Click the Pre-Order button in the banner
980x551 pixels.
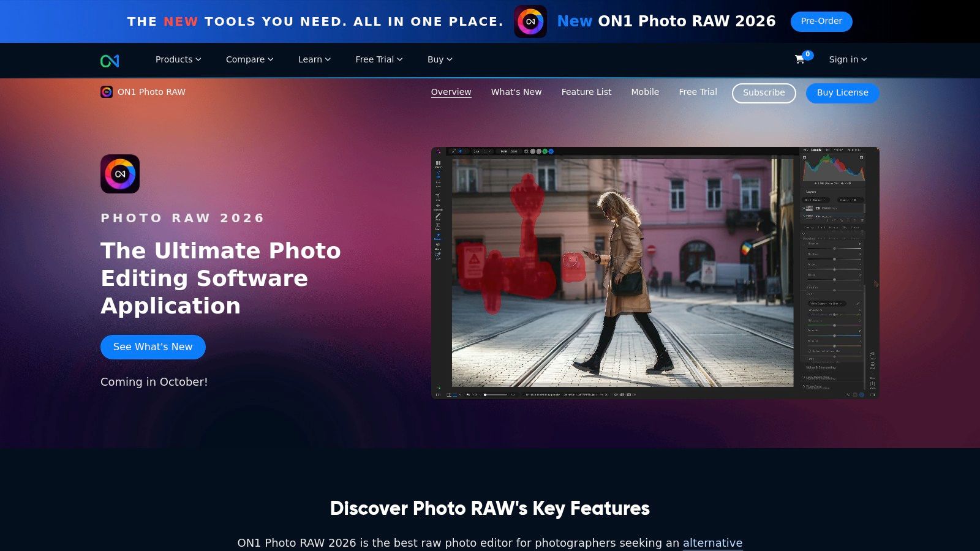click(x=821, y=21)
